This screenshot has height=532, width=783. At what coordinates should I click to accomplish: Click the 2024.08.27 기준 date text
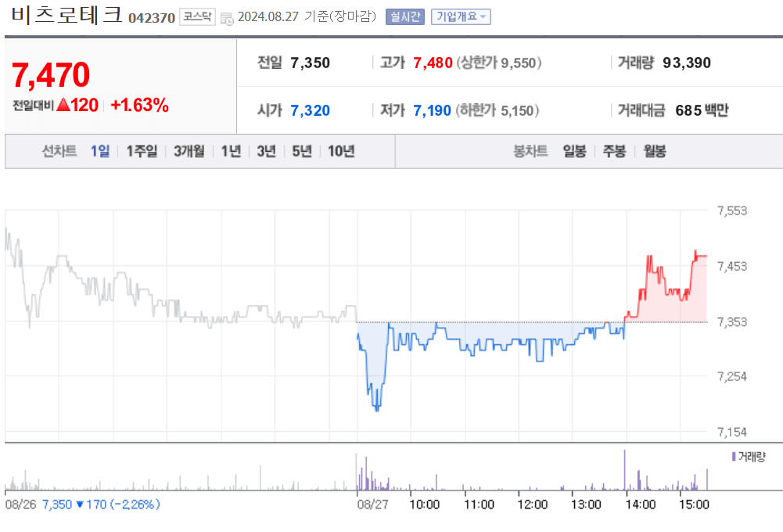pyautogui.click(x=307, y=17)
